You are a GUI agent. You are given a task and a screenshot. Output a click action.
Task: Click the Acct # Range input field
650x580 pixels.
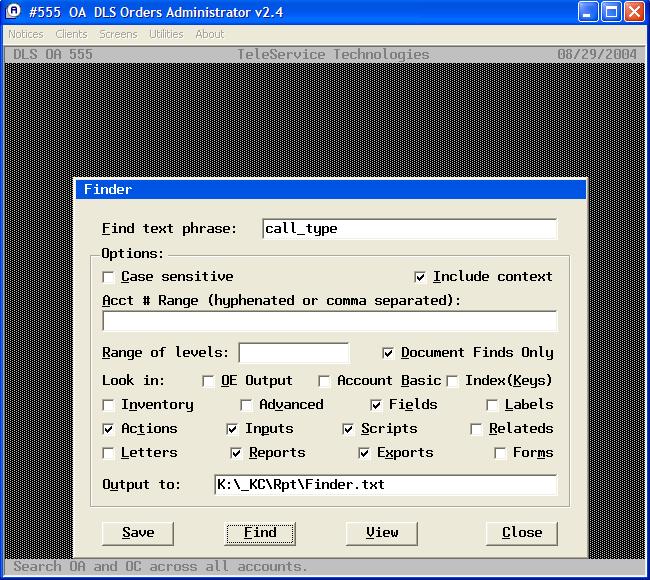coord(330,321)
